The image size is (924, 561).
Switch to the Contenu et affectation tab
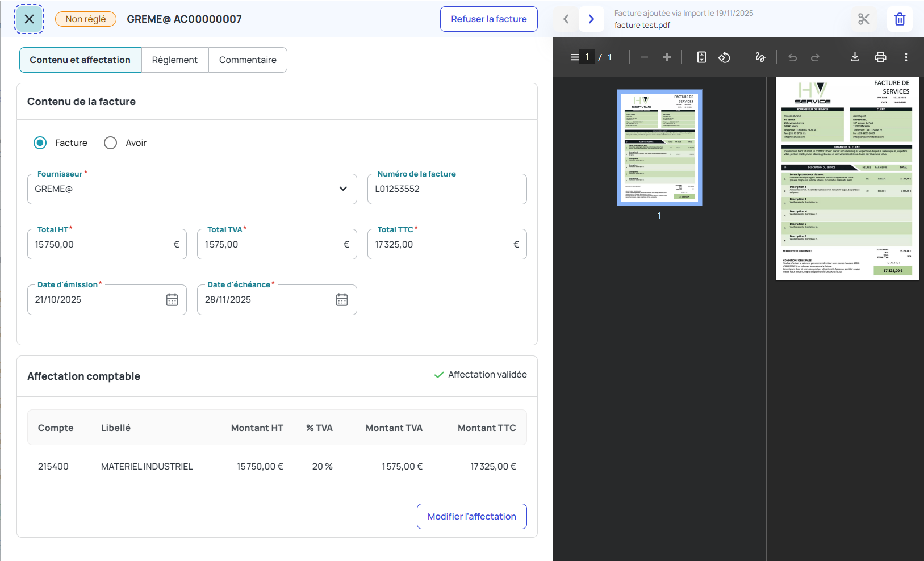80,60
